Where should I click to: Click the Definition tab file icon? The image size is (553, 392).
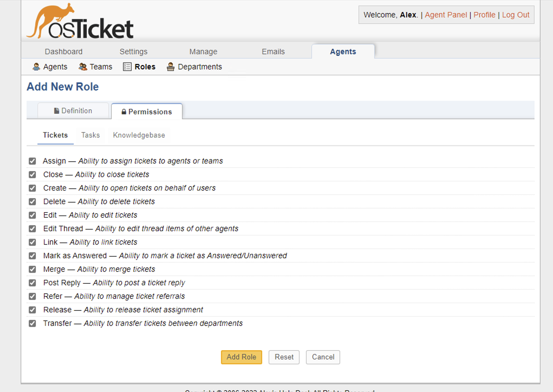coord(56,111)
